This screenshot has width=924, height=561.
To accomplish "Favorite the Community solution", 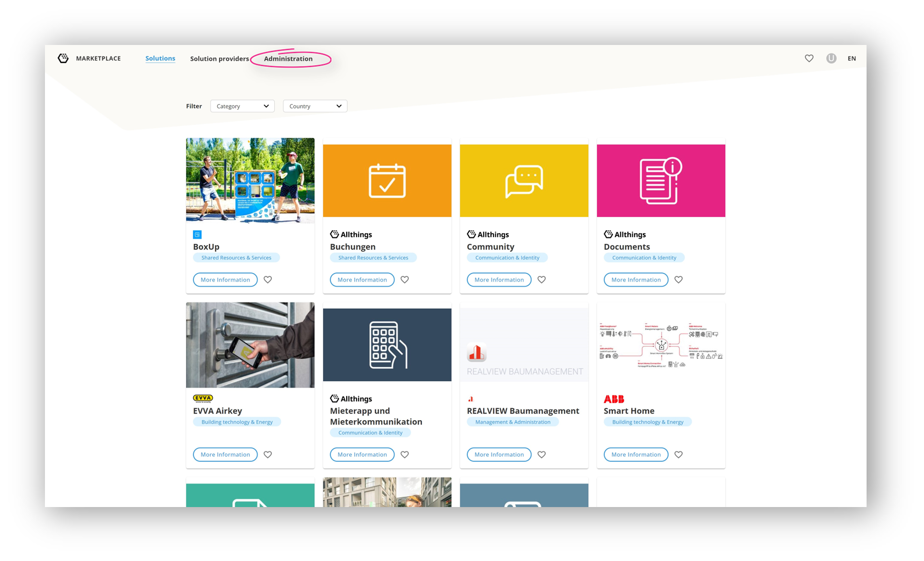I will click(x=541, y=280).
